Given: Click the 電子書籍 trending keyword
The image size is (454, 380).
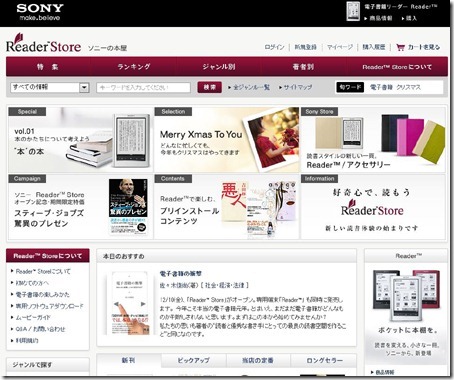Looking at the screenshot, I should [x=381, y=87].
